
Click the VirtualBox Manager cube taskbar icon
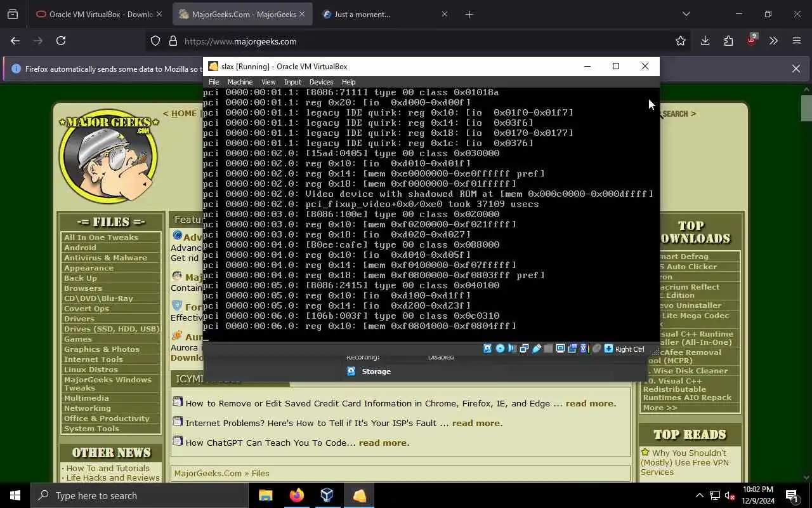click(327, 495)
